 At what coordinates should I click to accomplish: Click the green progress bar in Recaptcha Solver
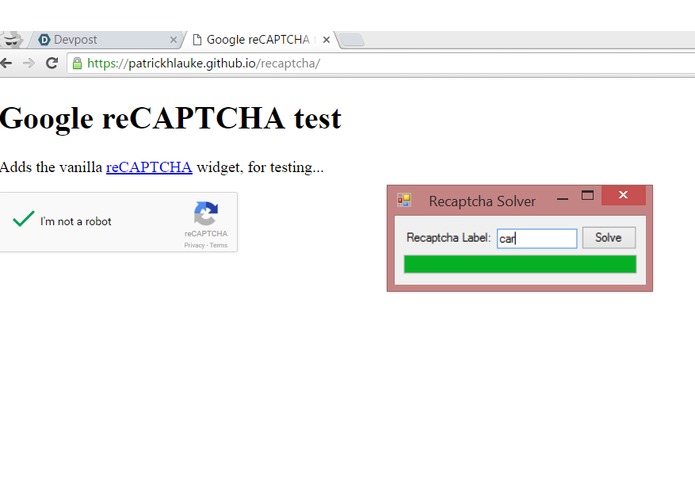coord(520,264)
